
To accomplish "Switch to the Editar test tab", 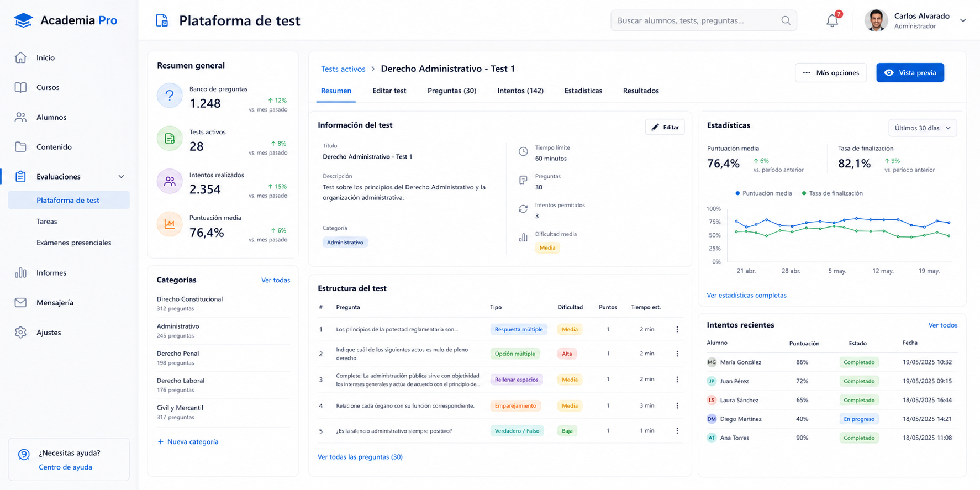I will click(x=389, y=91).
